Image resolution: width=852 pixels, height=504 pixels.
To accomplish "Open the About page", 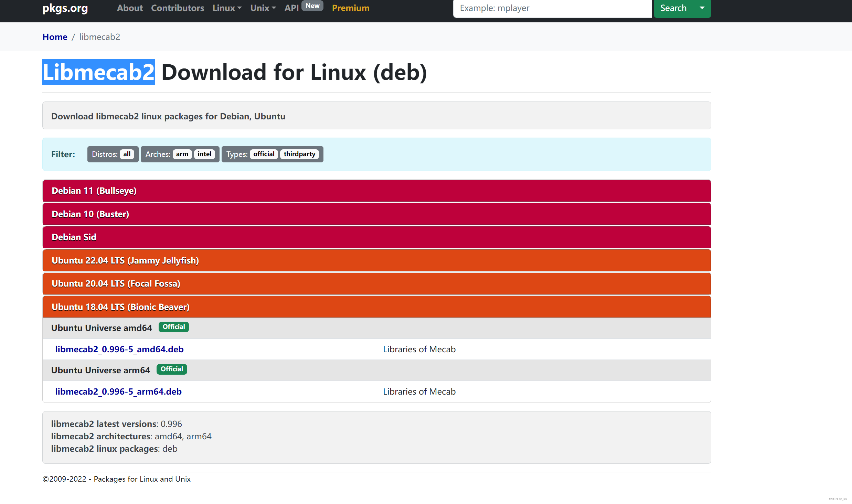I will (130, 8).
